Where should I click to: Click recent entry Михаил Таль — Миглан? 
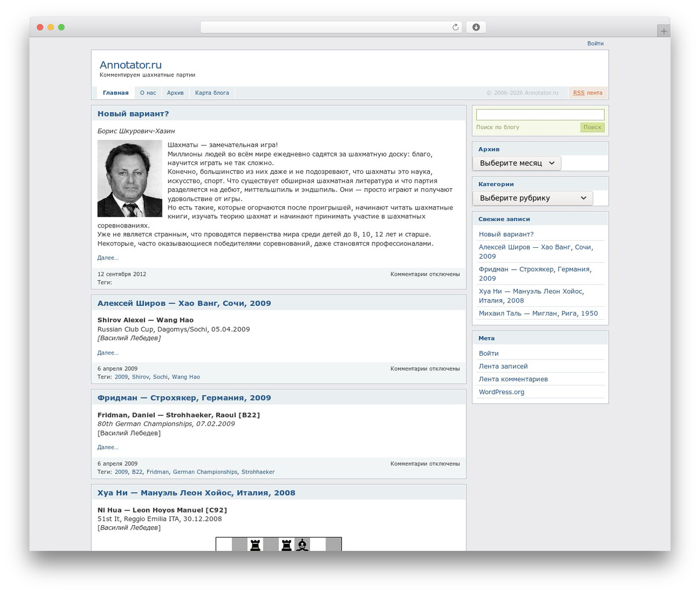click(x=538, y=313)
